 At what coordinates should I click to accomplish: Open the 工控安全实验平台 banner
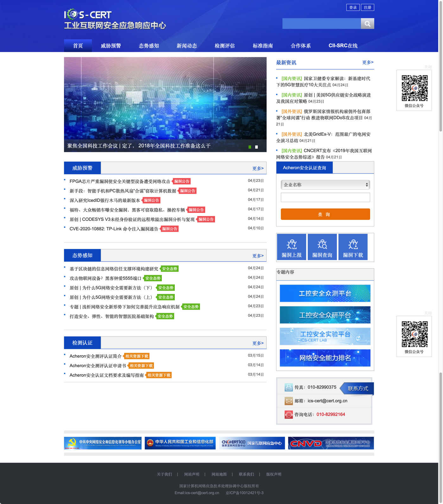coord(325,336)
